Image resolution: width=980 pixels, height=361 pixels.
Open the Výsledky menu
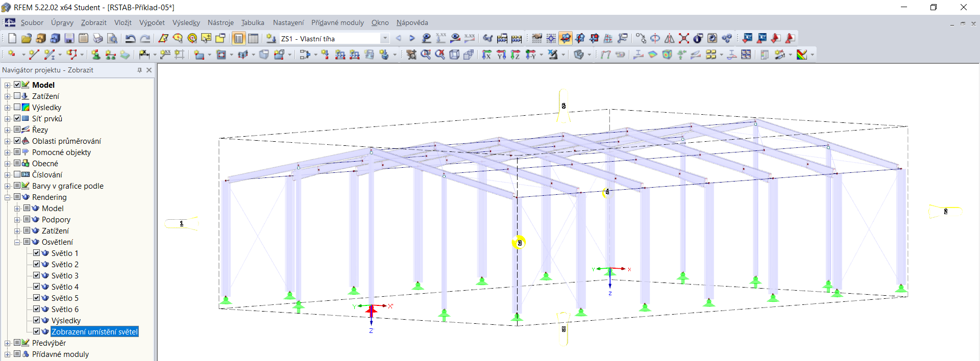[186, 22]
